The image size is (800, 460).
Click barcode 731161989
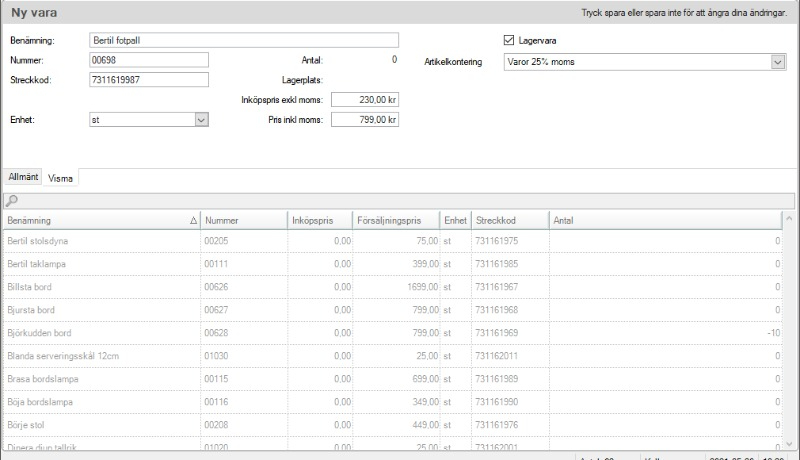[x=496, y=378]
